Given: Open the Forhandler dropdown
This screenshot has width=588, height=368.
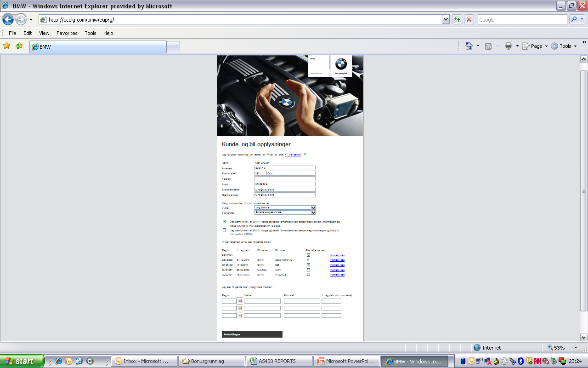Looking at the screenshot, I should point(285,213).
